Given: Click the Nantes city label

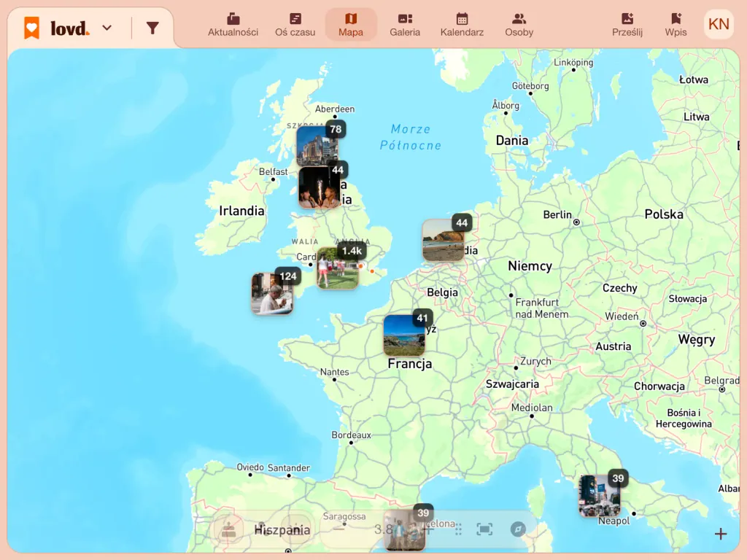Looking at the screenshot, I should [334, 372].
